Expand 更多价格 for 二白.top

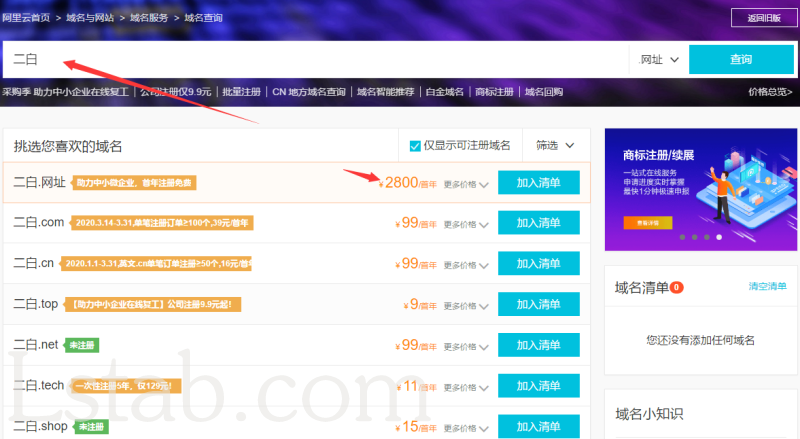coord(466,306)
